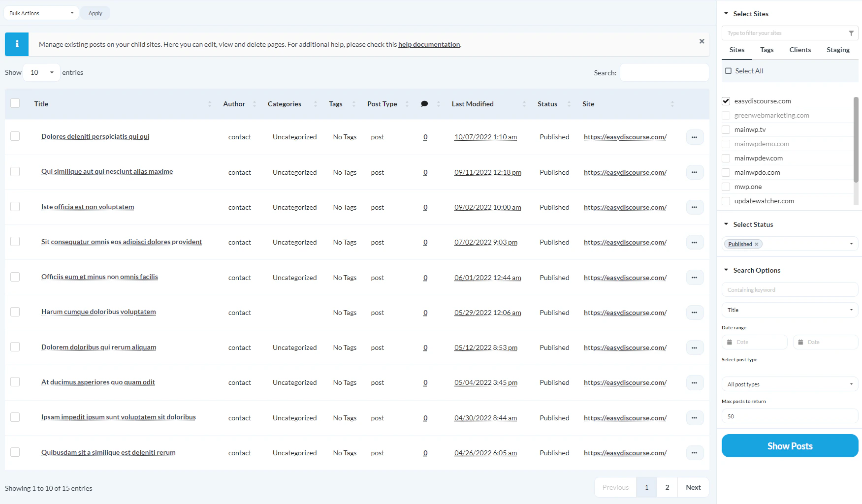This screenshot has height=504, width=862.
Task: Switch to the Clients tab
Action: pos(800,50)
